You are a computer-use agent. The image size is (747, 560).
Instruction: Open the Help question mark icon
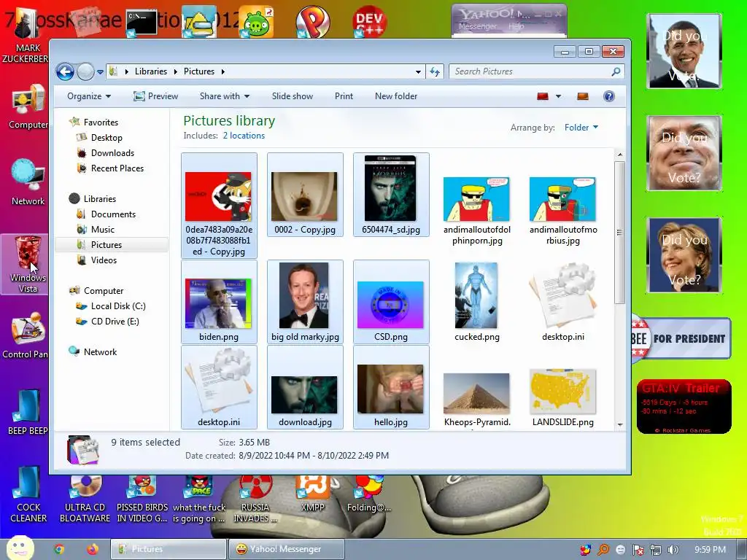click(608, 96)
